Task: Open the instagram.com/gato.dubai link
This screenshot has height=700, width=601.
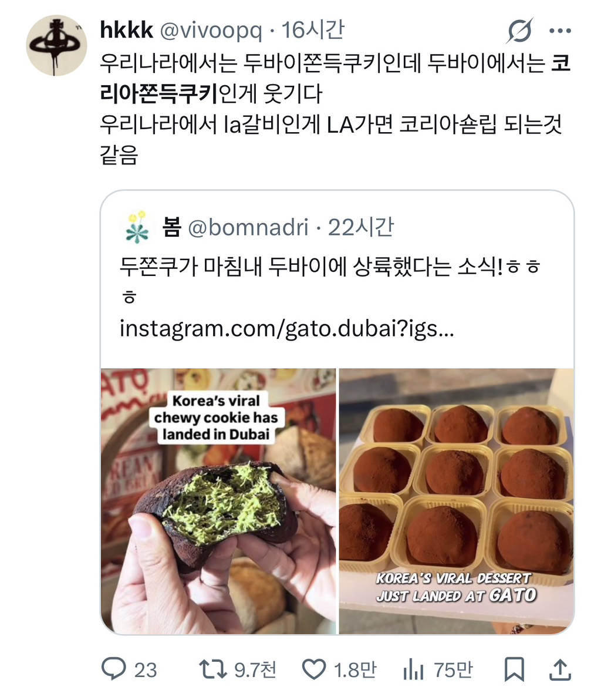Action: pos(287,329)
